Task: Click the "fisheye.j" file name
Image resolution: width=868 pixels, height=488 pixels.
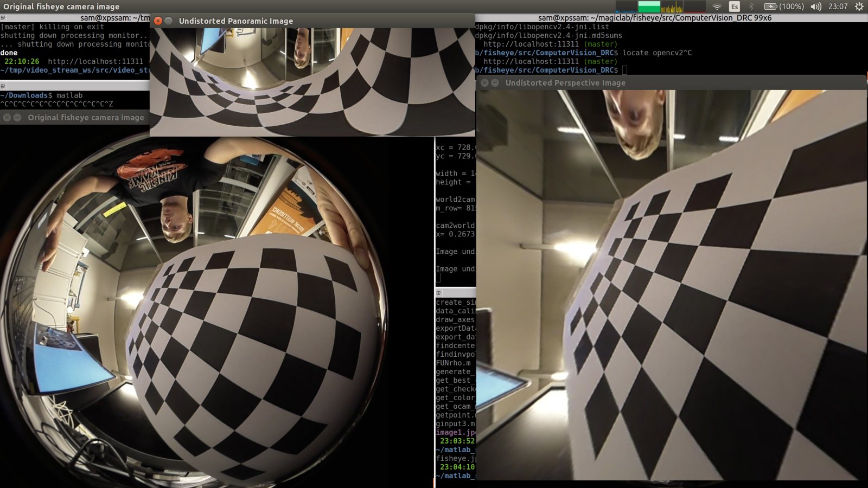Action: (x=456, y=458)
